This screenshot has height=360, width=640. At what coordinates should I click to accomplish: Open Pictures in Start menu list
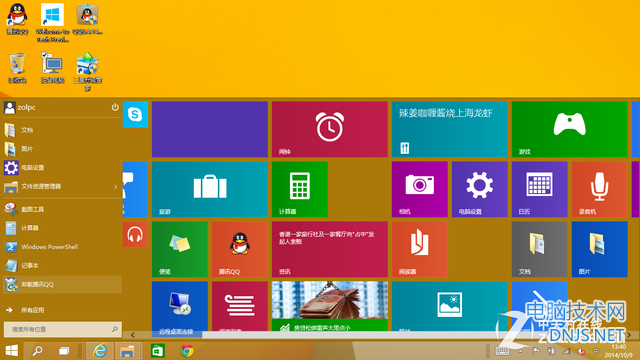[62, 149]
